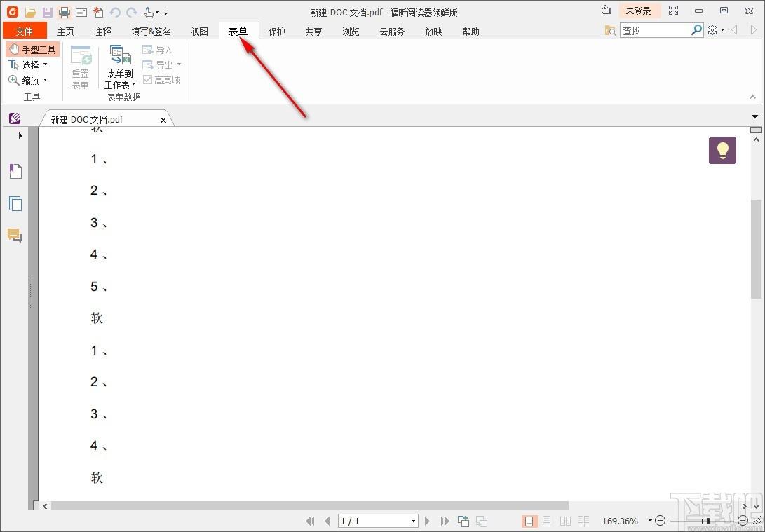
Task: Create a new blank PDF via starred page icon
Action: 97,12
